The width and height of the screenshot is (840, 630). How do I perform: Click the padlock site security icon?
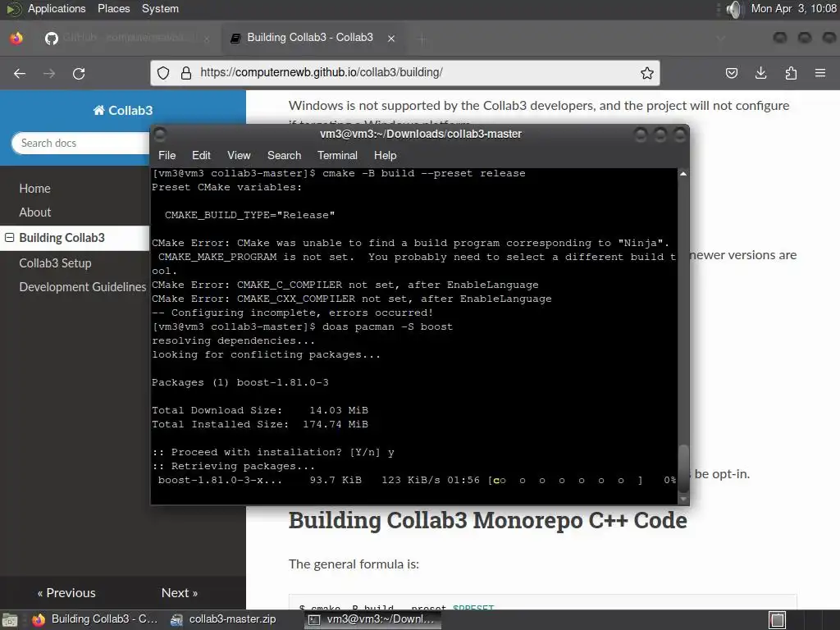click(186, 73)
